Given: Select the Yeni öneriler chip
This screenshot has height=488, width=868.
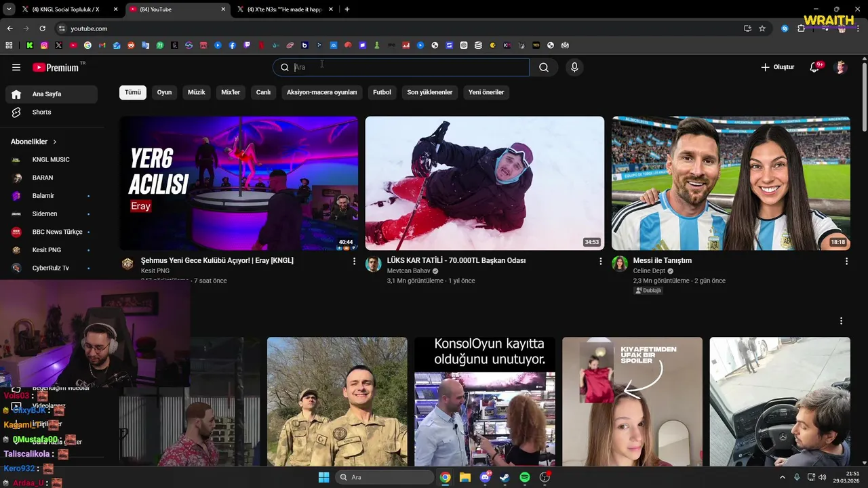Looking at the screenshot, I should pos(486,92).
